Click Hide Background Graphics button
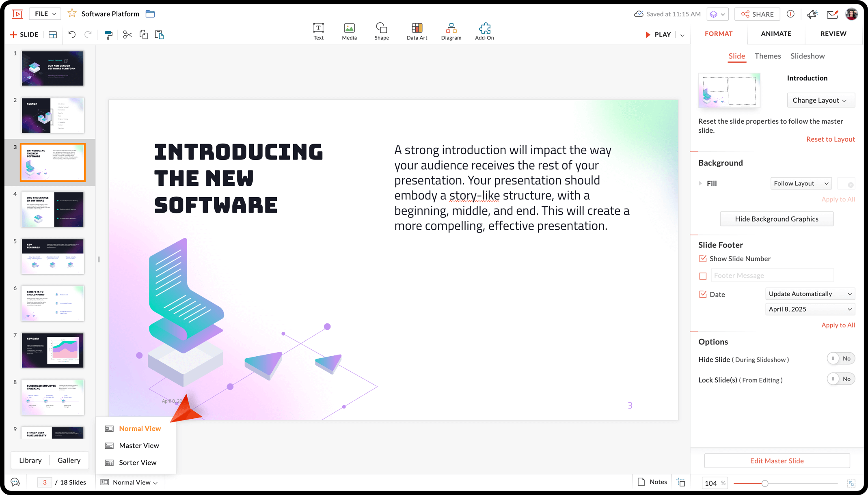This screenshot has width=868, height=495. [776, 219]
